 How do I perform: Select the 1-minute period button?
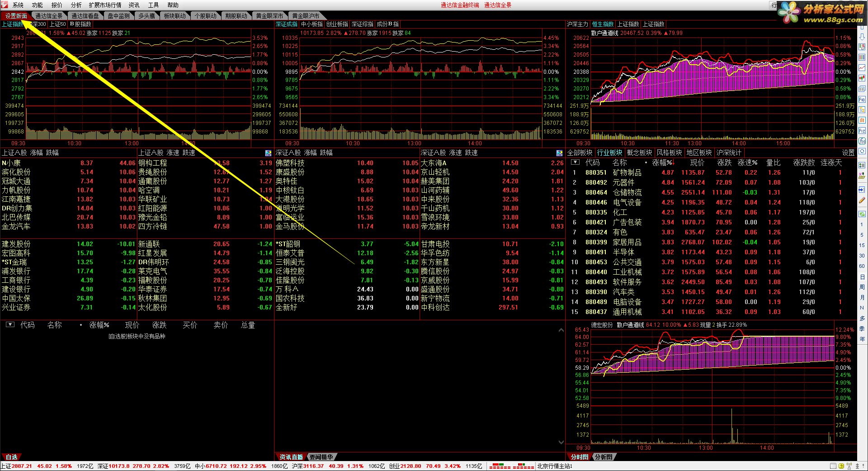pyautogui.click(x=862, y=224)
